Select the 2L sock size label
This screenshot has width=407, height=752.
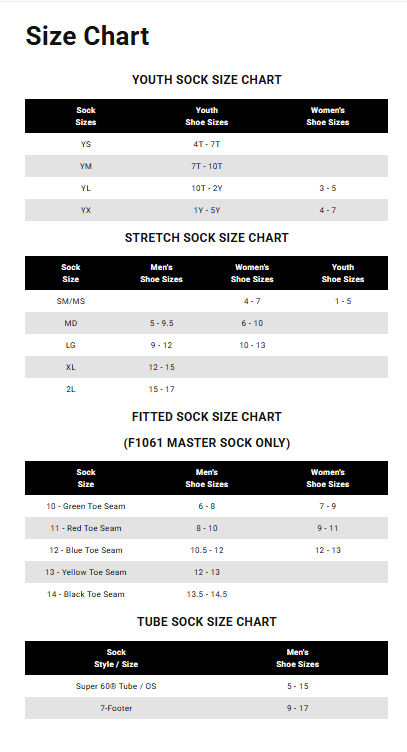(x=70, y=389)
